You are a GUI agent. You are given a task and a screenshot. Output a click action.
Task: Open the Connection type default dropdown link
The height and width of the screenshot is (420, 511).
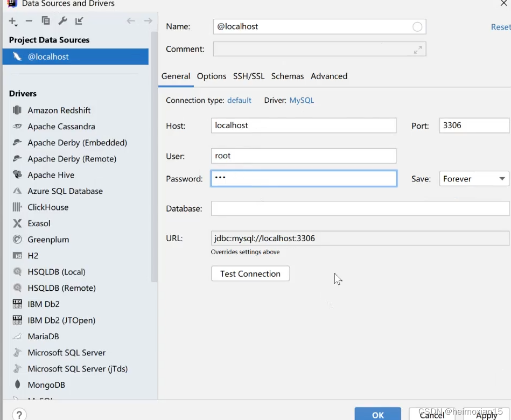pos(239,100)
